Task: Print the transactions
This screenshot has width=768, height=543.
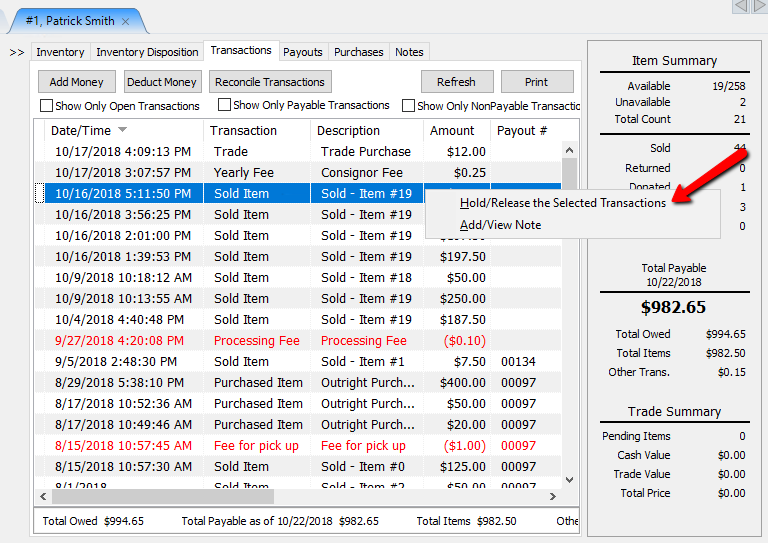Action: click(x=536, y=82)
